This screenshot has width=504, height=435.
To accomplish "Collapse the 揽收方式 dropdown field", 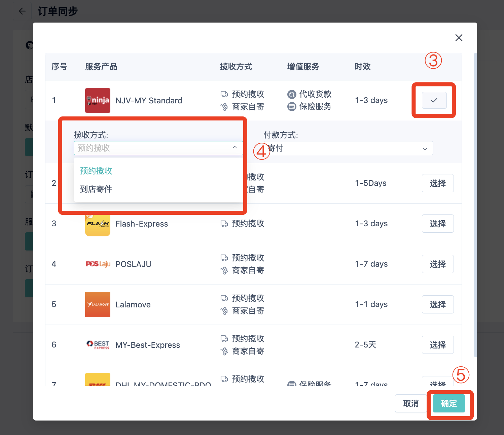I will coord(158,148).
